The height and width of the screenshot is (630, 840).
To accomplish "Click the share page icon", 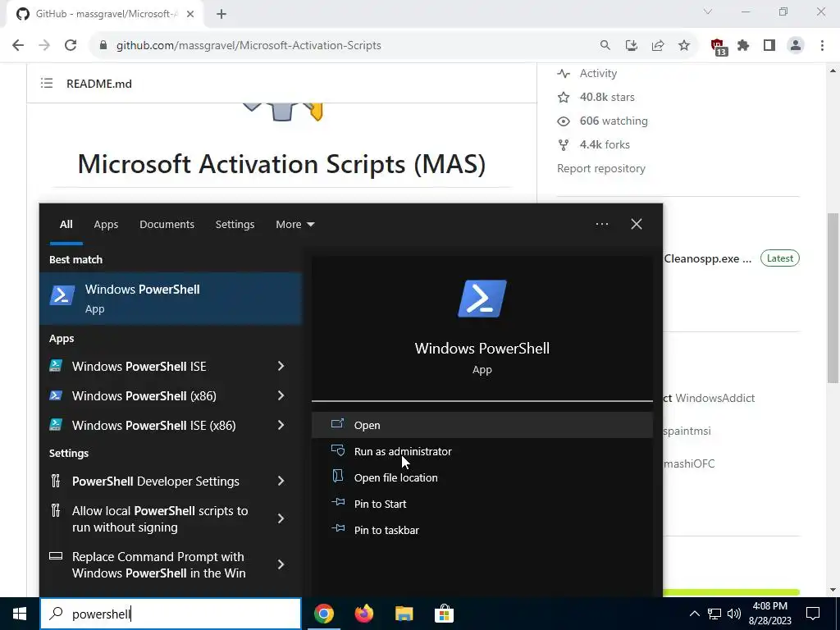I will [x=658, y=46].
